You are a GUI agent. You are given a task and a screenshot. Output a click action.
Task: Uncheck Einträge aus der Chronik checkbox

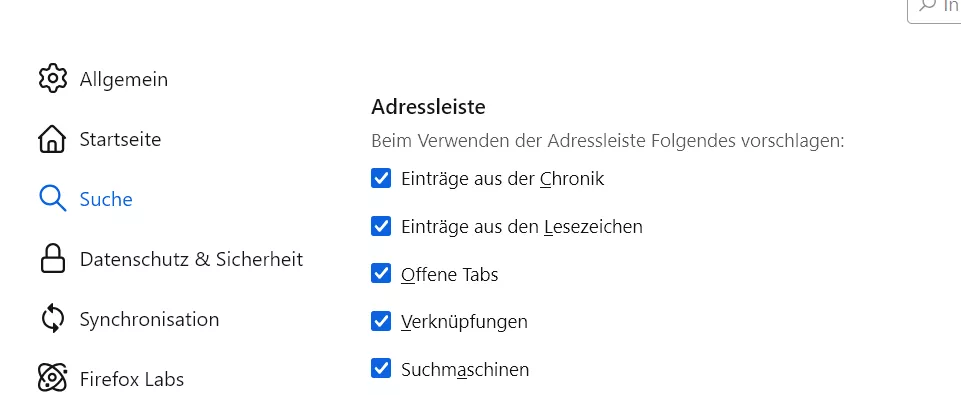(381, 178)
